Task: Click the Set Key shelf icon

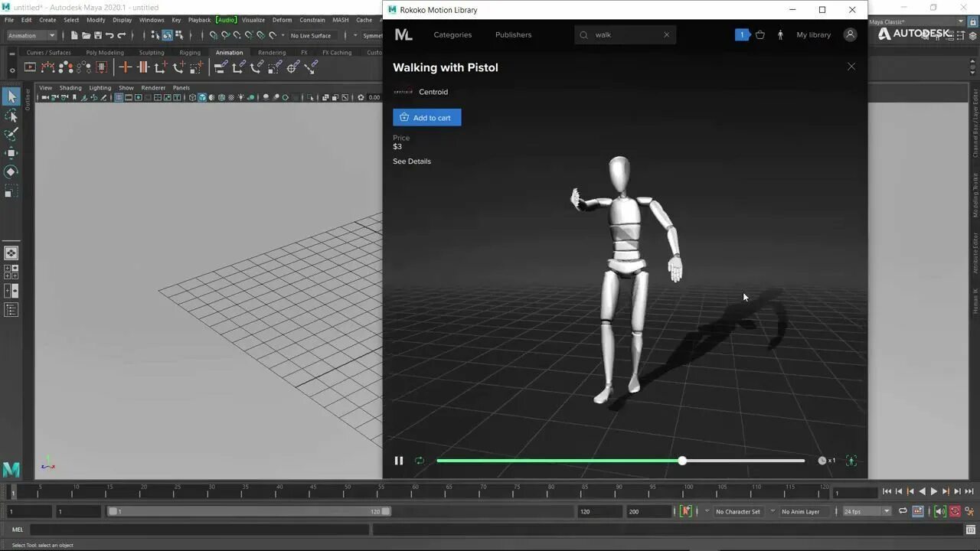Action: coord(126,67)
